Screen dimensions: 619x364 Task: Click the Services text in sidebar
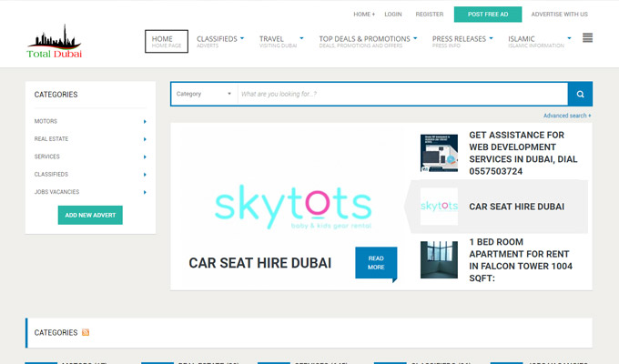47,157
